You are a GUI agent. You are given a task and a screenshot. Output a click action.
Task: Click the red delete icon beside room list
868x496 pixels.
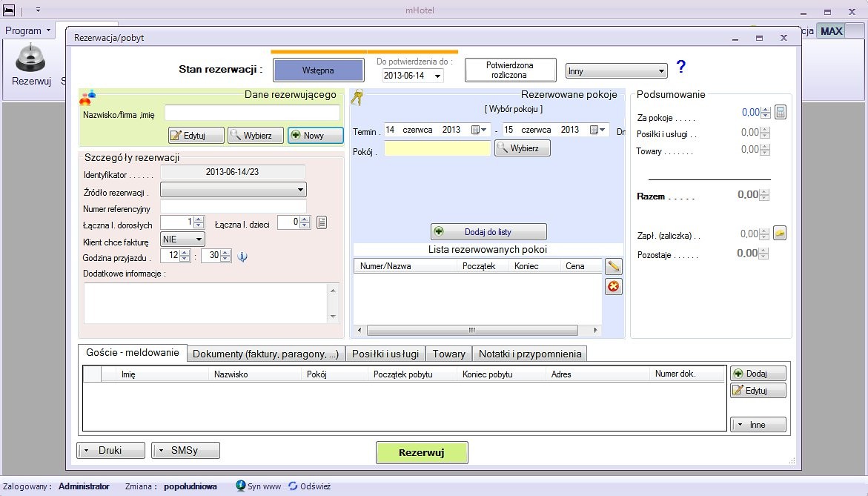[x=613, y=286]
